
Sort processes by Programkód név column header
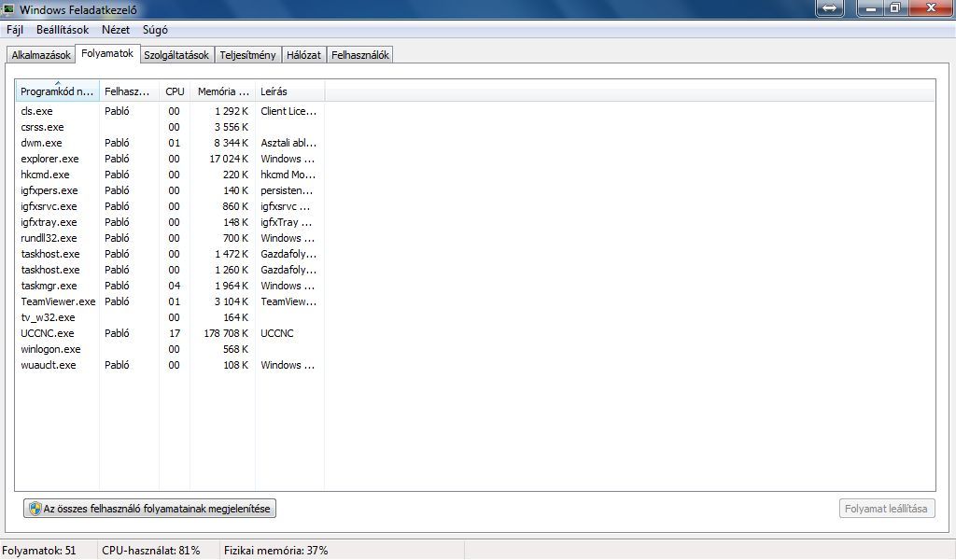click(x=58, y=91)
